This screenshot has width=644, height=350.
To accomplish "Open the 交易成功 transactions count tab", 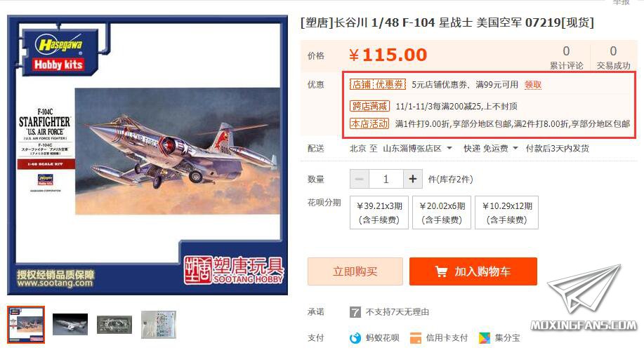I will pos(613,57).
